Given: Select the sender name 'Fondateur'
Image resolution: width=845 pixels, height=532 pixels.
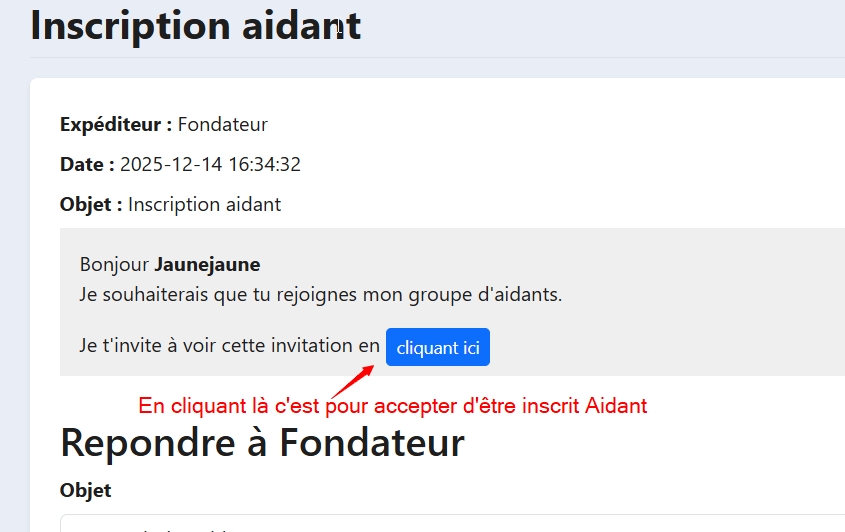Looking at the screenshot, I should click(x=223, y=125).
